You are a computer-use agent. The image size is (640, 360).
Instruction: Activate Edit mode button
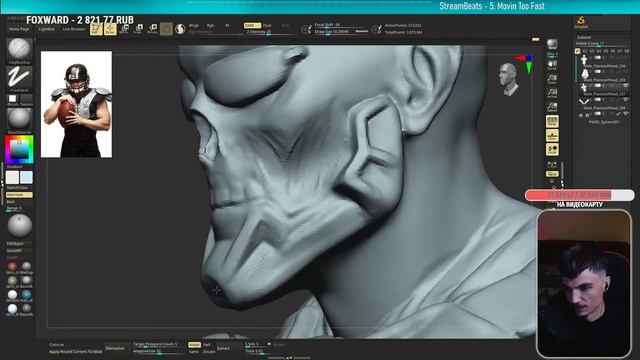[x=96, y=29]
